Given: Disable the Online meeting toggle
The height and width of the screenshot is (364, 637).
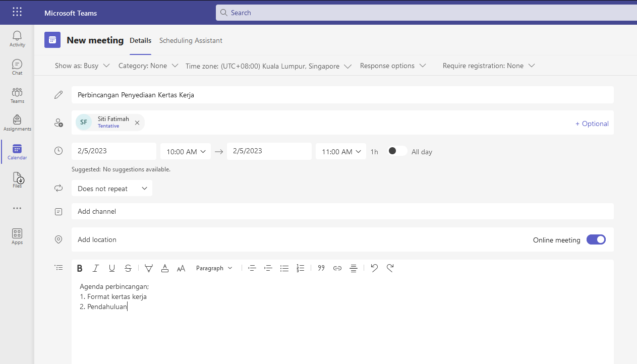Looking at the screenshot, I should [596, 240].
